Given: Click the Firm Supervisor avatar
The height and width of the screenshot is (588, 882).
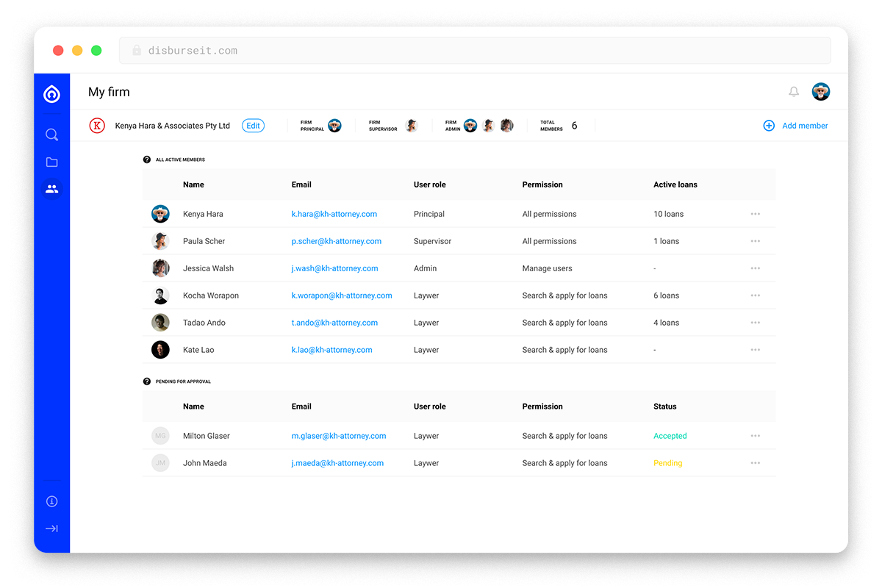Looking at the screenshot, I should click(411, 126).
